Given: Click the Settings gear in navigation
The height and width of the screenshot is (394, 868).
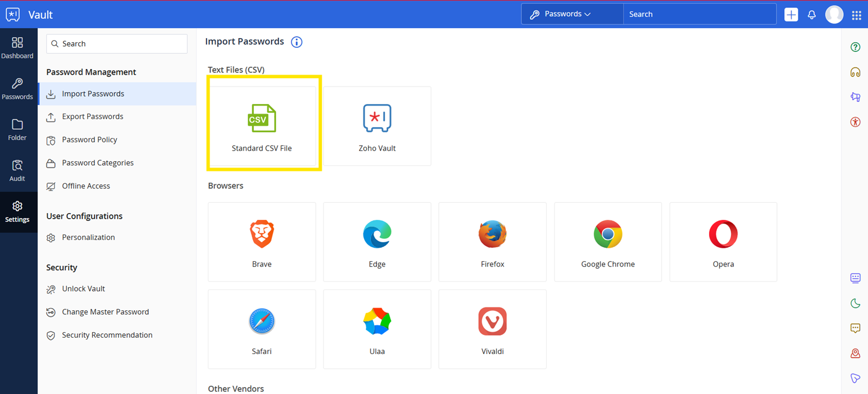Looking at the screenshot, I should pos(17,212).
